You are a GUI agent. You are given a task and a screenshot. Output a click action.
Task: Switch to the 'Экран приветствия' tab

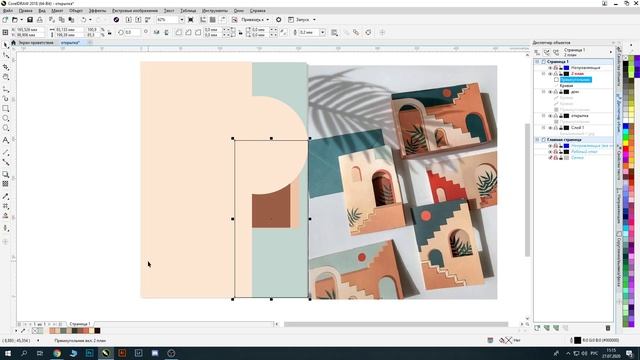pyautogui.click(x=36, y=42)
